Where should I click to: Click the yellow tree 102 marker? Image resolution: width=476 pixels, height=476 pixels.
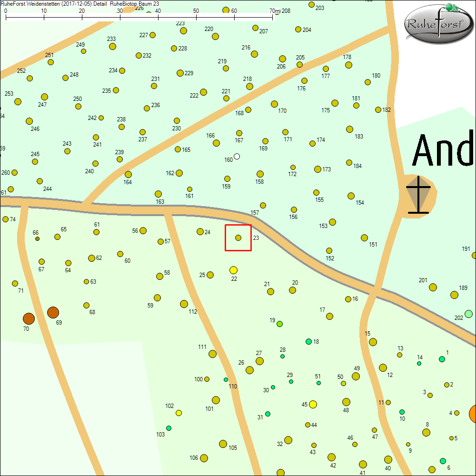[178, 413]
